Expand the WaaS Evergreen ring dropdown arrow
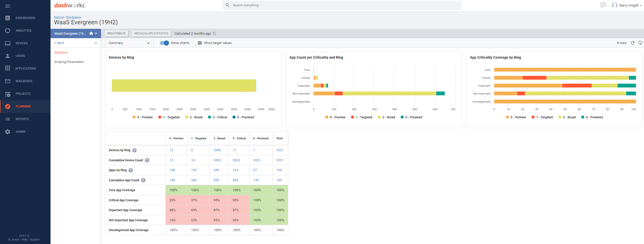Viewport: 644px width, 244px height. [x=96, y=33]
